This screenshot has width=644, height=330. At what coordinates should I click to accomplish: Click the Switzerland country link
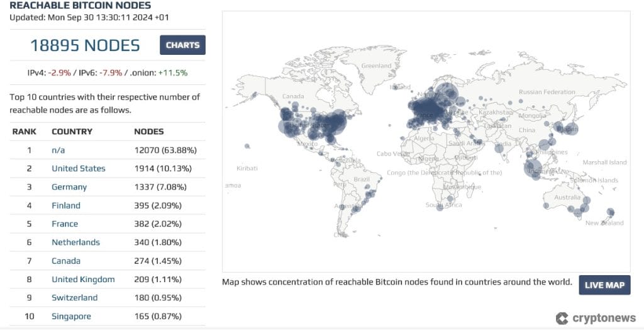[x=74, y=297]
